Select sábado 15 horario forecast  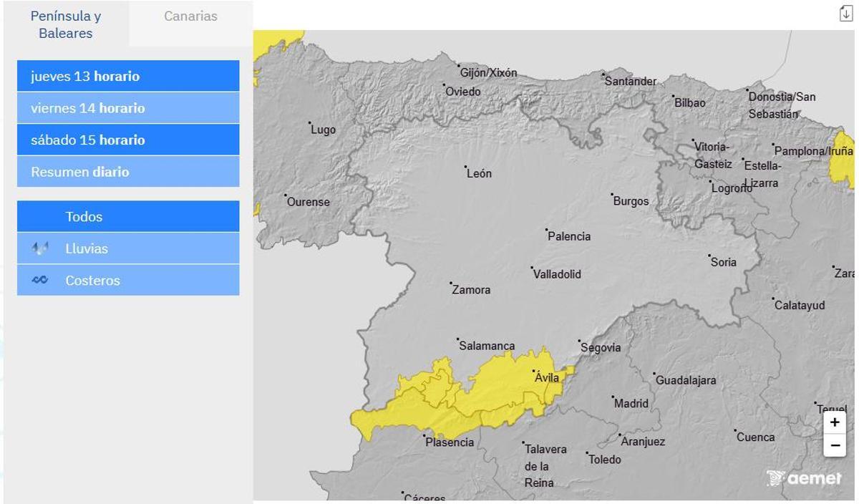point(127,140)
